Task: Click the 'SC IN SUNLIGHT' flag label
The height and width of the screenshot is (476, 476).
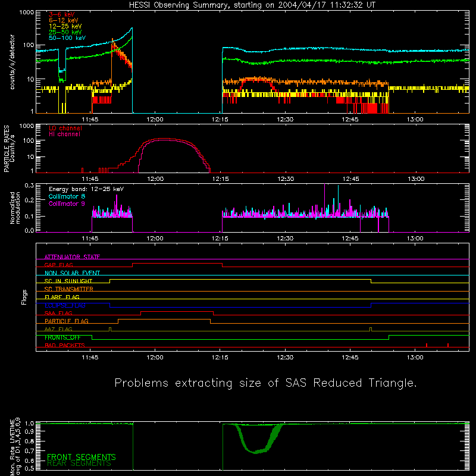Action: [x=68, y=281]
